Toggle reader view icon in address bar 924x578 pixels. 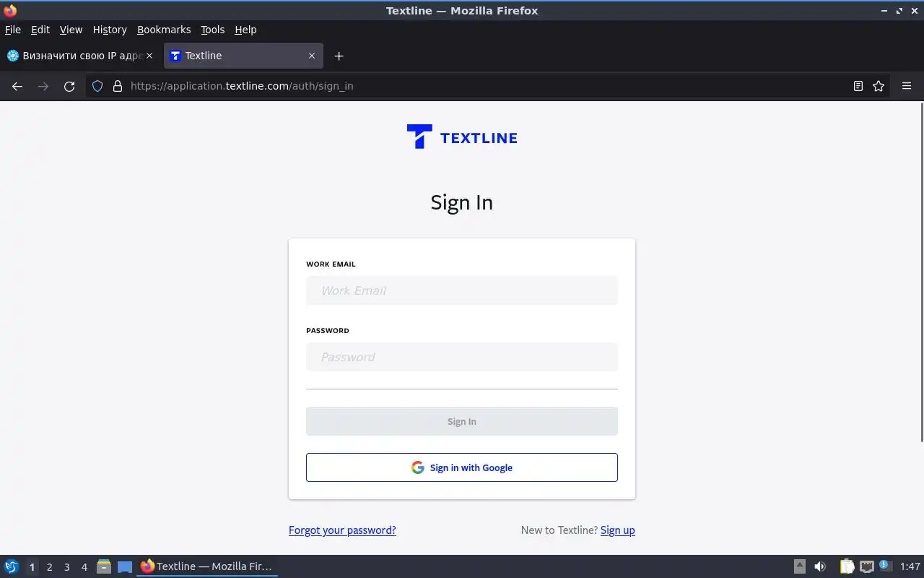(x=858, y=86)
